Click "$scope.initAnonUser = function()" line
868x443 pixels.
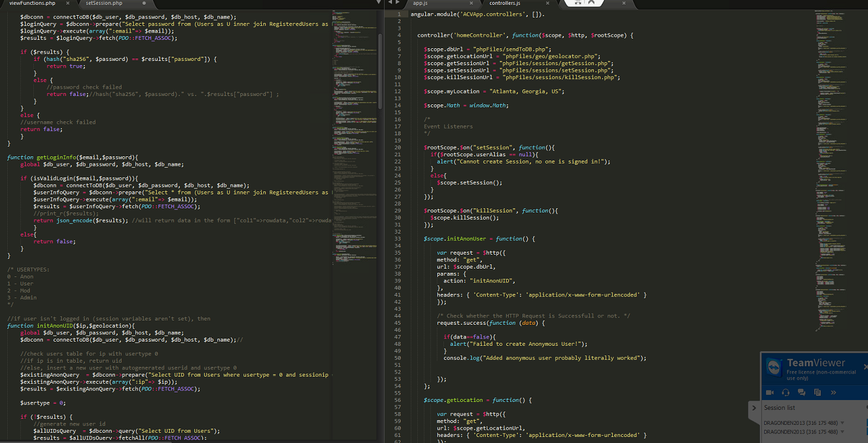[480, 238]
